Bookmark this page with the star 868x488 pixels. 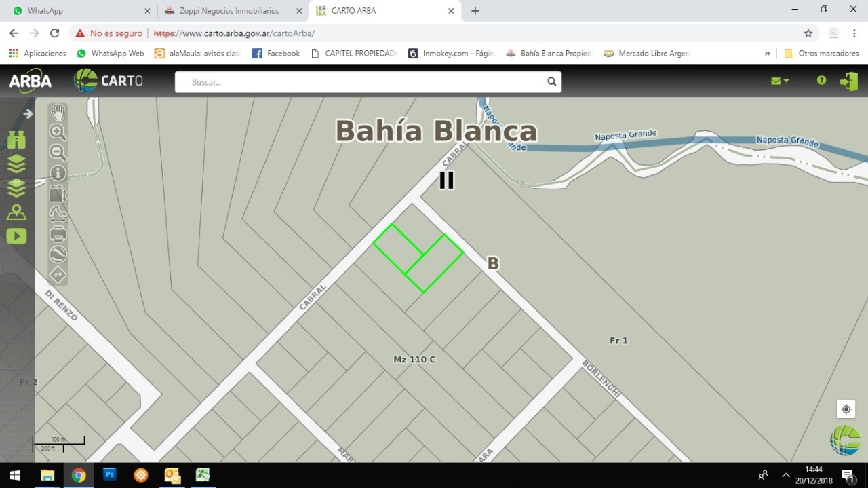808,33
